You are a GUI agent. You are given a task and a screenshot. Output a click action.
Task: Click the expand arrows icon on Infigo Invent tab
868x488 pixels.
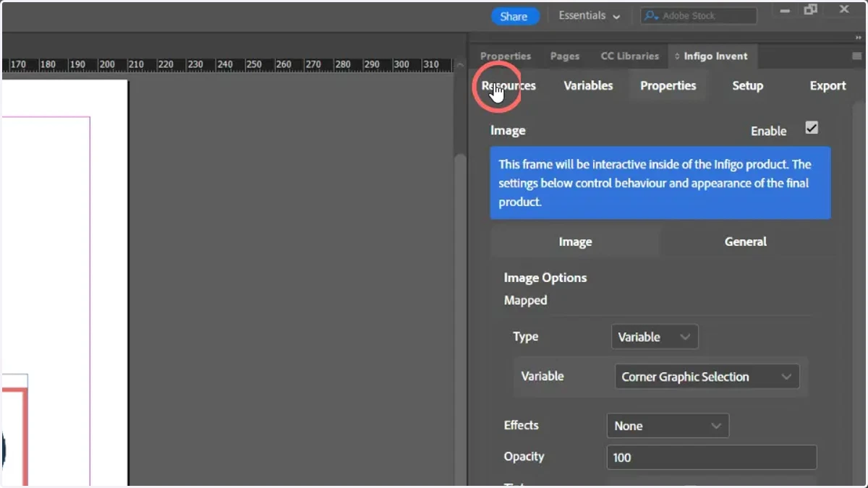pos(677,56)
